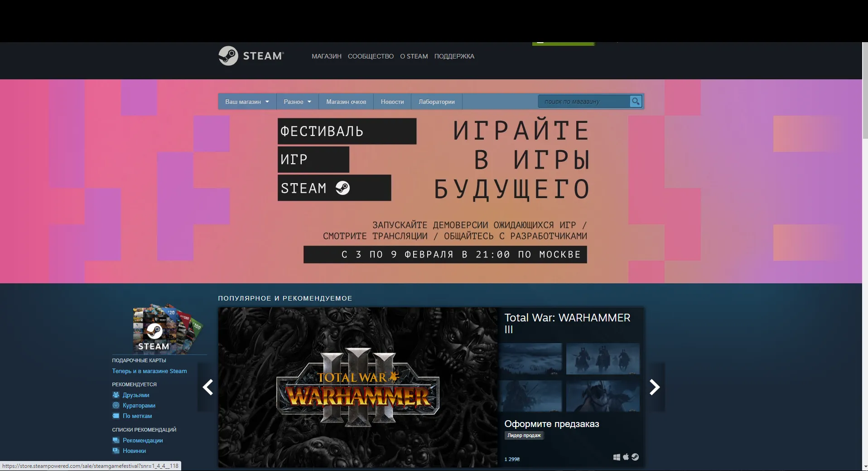Expand the Разное dropdown
Viewport: 868px width, 471px height.
pos(297,102)
